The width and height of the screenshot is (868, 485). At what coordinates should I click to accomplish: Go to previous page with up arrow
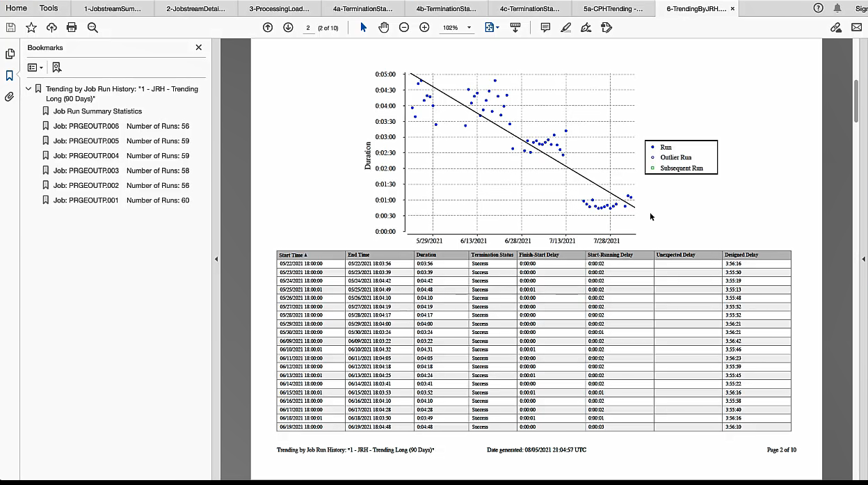[x=268, y=28]
